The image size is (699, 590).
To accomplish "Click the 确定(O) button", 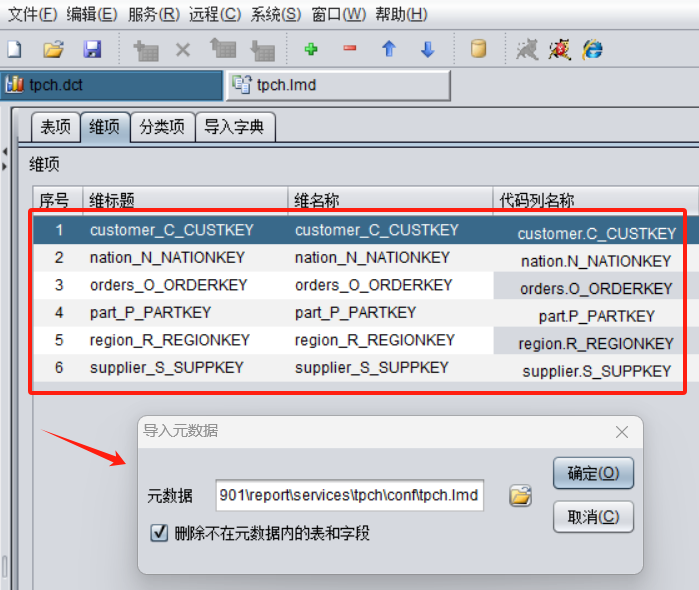I will click(x=593, y=473).
